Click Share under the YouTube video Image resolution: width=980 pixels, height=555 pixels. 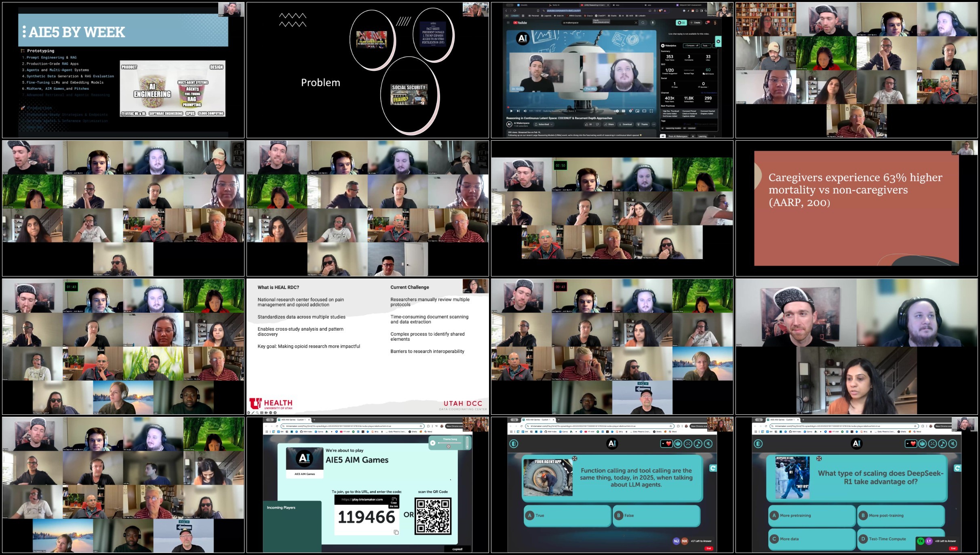(609, 125)
